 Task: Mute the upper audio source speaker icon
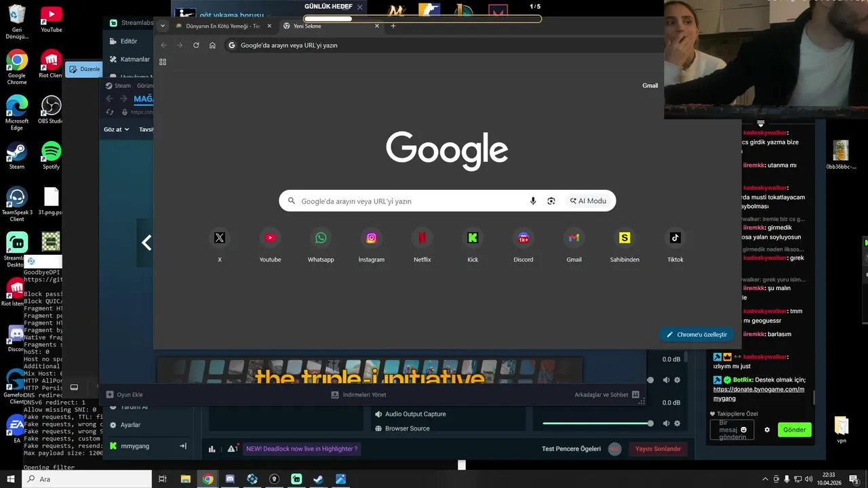tap(666, 380)
